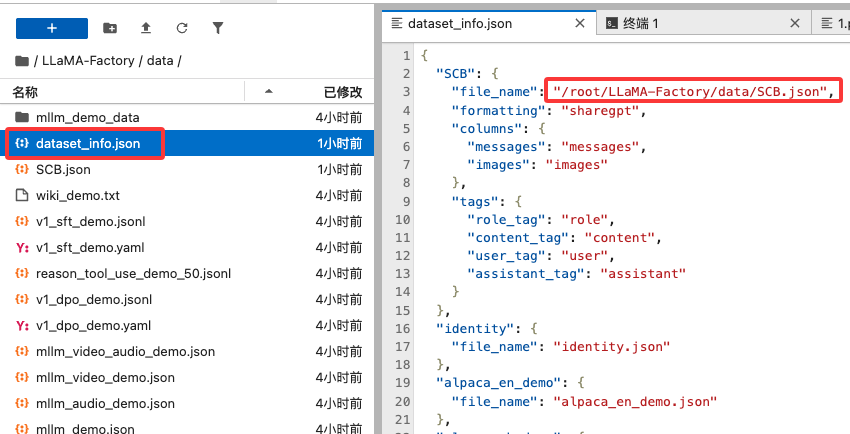850x434 pixels.
Task: Select v1_dpo_demo.jsonl file
Action: coord(187,300)
